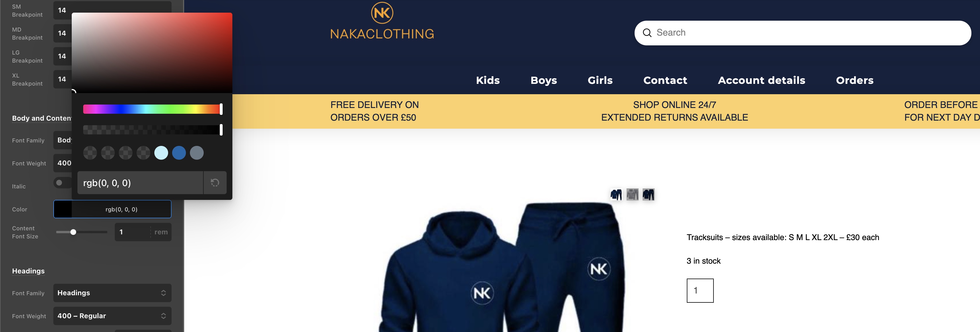The width and height of the screenshot is (980, 332).
Task: Select the gray tracksuit thumbnail
Action: [x=632, y=194]
